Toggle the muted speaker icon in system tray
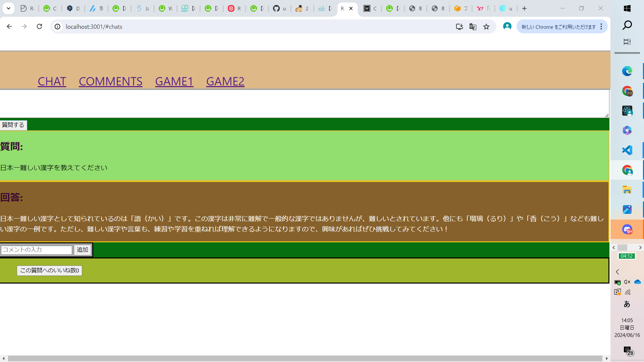This screenshot has height=362, width=644. 627,282
